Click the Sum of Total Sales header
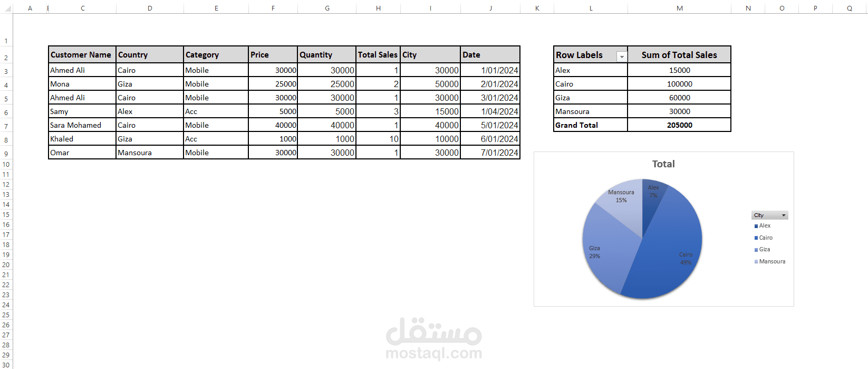This screenshot has width=868, height=369. 679,55
